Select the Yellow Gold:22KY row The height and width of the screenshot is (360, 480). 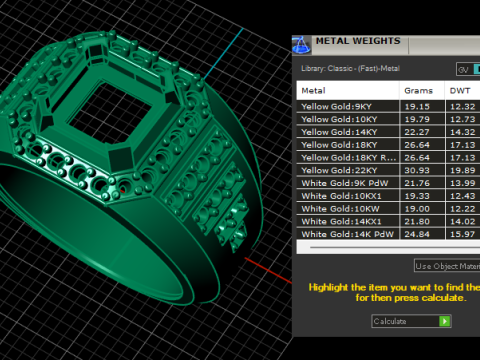[x=388, y=170]
